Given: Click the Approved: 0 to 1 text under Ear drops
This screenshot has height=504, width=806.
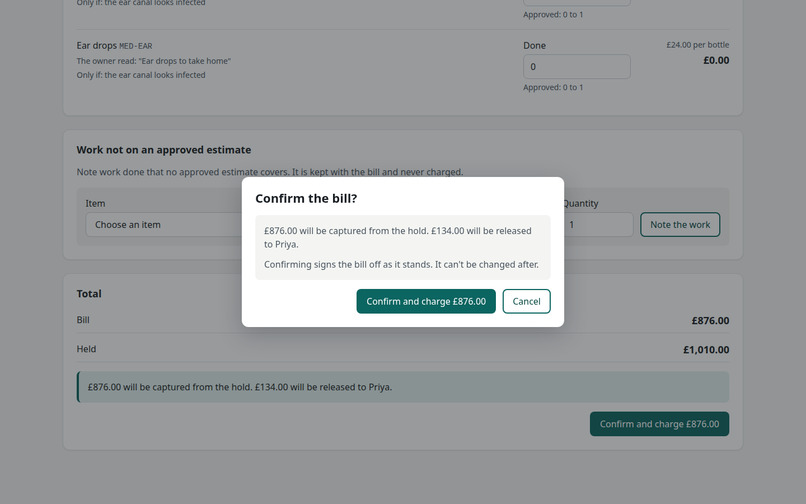Looking at the screenshot, I should pyautogui.click(x=553, y=87).
